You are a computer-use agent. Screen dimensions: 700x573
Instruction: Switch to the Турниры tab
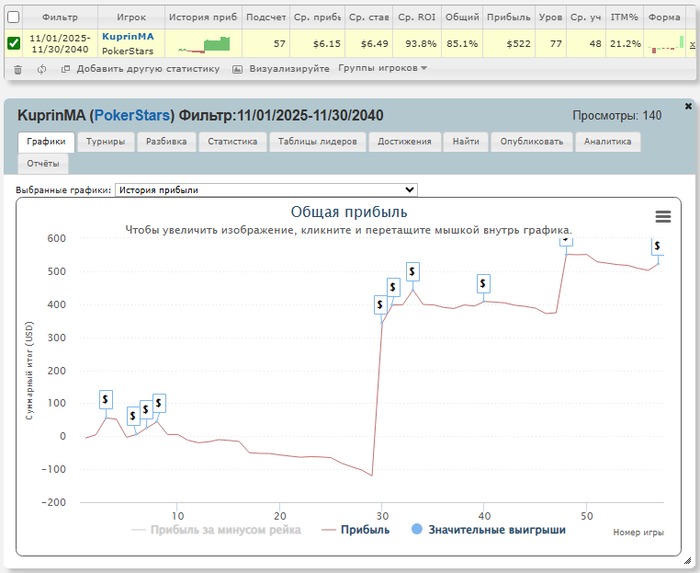pos(106,142)
